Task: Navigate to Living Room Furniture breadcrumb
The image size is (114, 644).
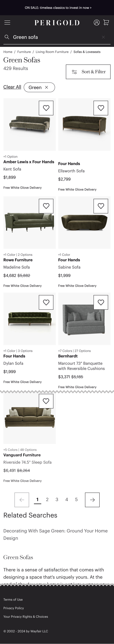Action: click(52, 52)
